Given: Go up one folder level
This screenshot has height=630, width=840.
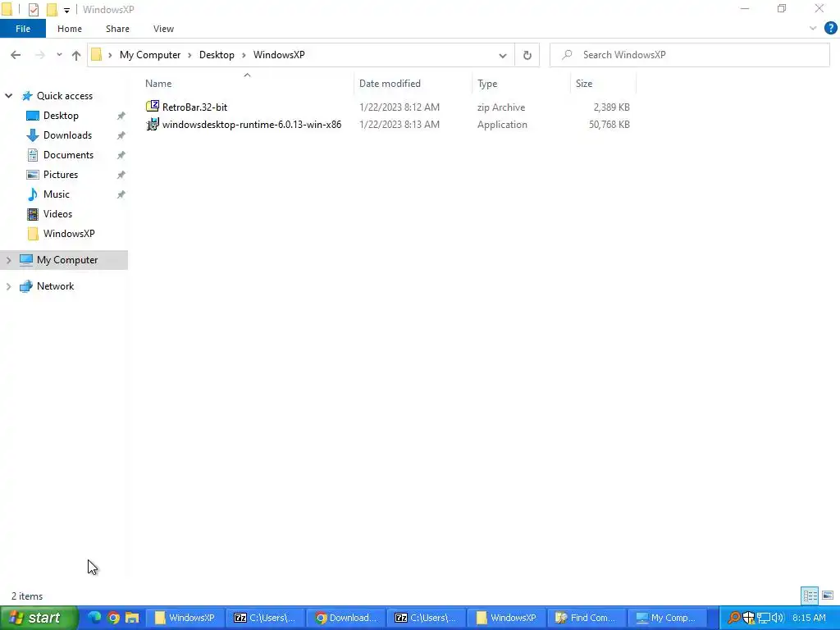Looking at the screenshot, I should coord(76,55).
